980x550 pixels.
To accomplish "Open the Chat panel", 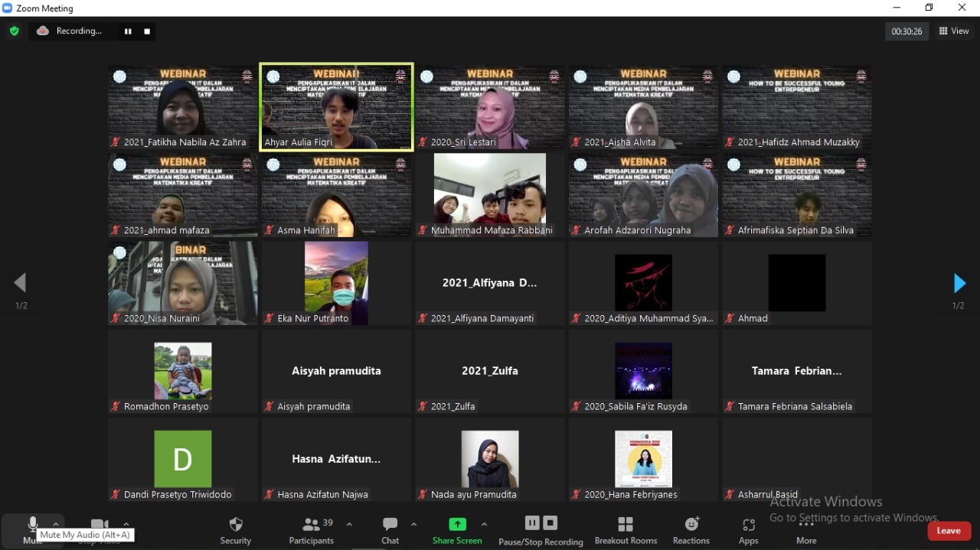I will coord(390,529).
